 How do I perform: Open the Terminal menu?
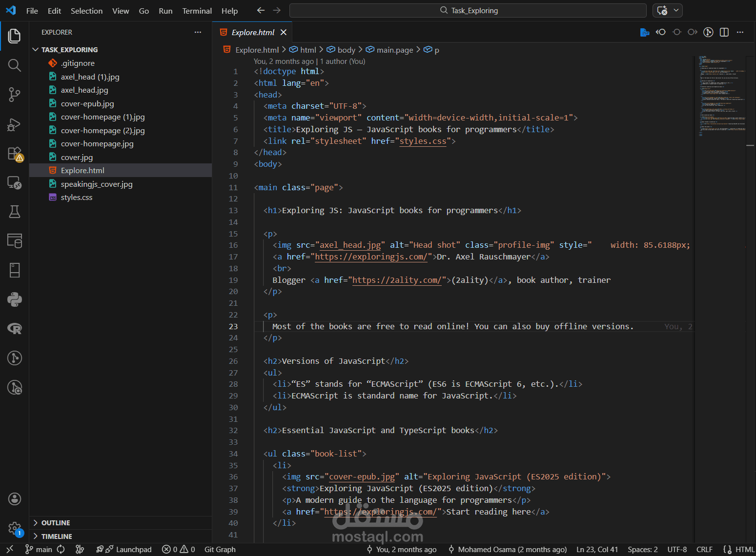point(197,11)
